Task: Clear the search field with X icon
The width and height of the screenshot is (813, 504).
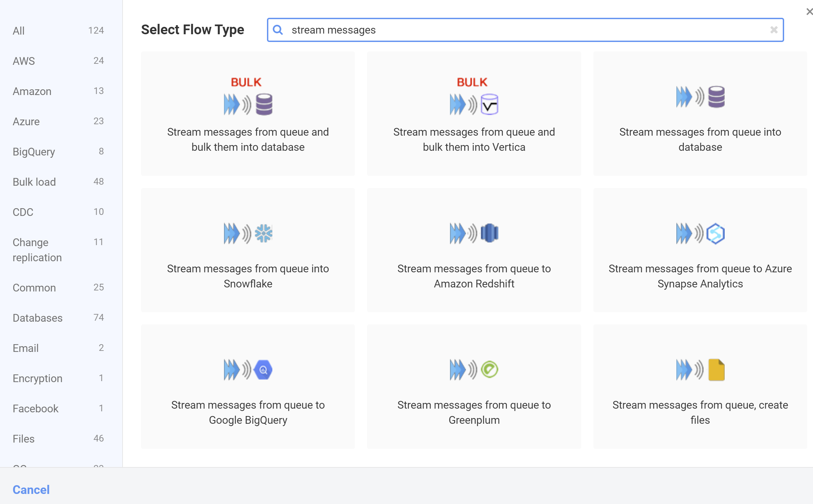Action: click(774, 30)
